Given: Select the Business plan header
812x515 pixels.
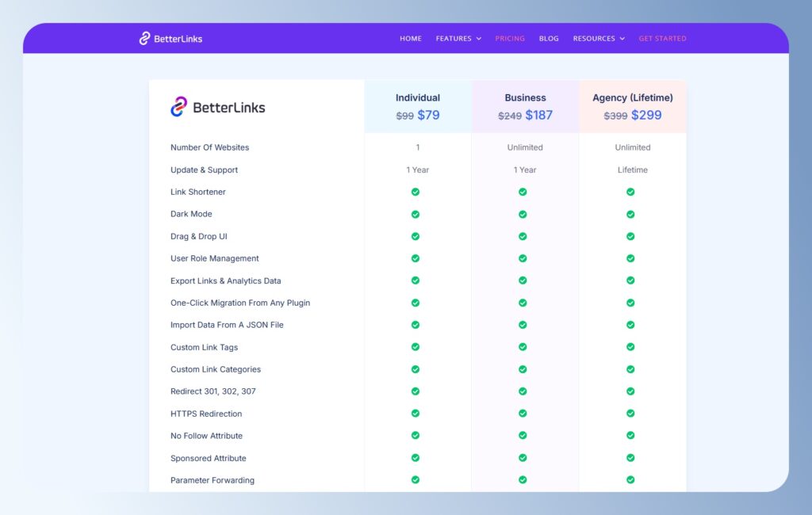Looking at the screenshot, I should pyautogui.click(x=525, y=97).
